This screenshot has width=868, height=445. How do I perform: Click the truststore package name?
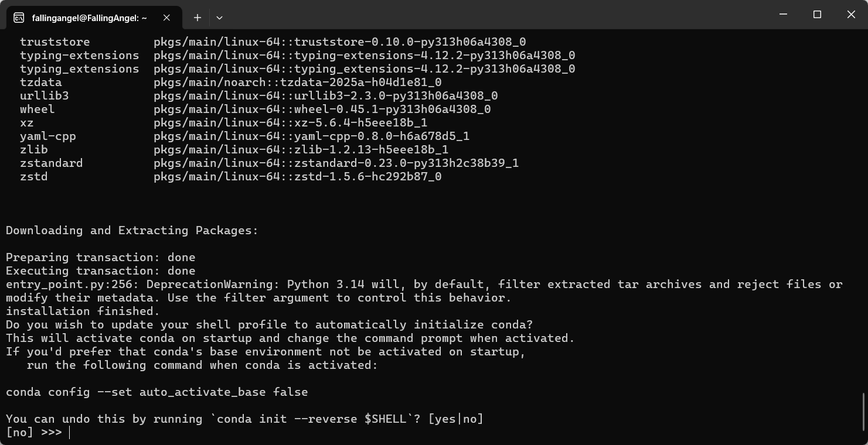55,42
